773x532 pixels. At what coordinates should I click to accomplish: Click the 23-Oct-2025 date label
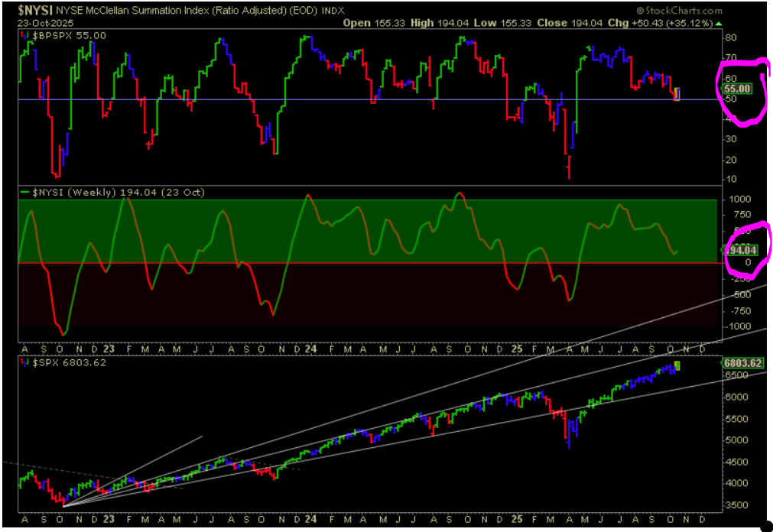pyautogui.click(x=45, y=22)
